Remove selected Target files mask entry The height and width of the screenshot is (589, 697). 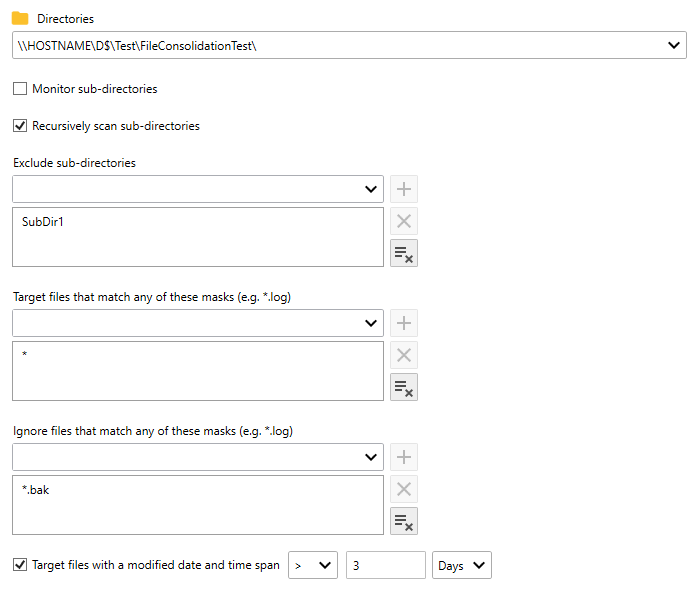click(x=404, y=355)
